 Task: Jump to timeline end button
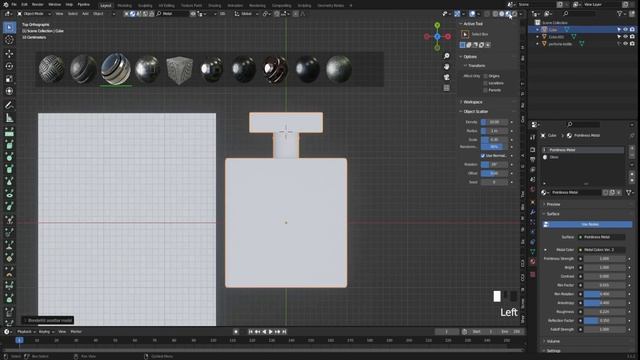tap(284, 332)
